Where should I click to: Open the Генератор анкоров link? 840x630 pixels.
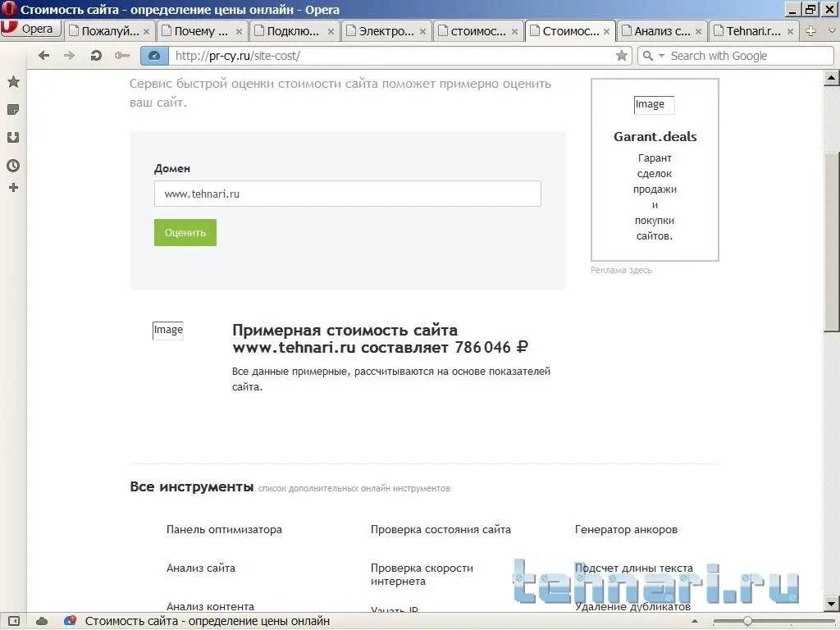(x=626, y=529)
